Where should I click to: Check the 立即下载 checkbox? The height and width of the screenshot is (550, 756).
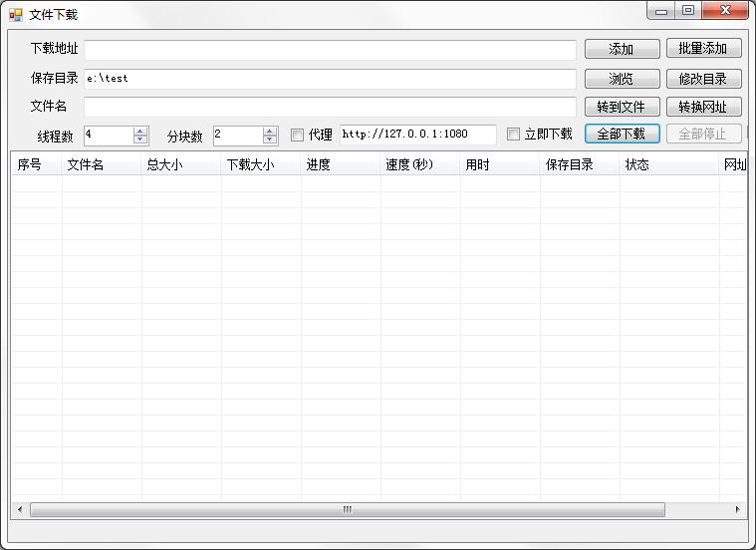(x=513, y=135)
